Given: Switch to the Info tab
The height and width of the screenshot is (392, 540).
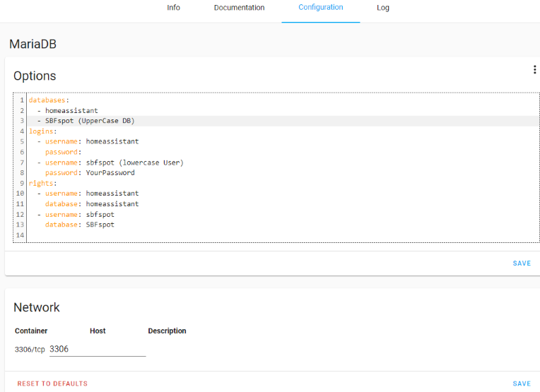Looking at the screenshot, I should click(174, 8).
